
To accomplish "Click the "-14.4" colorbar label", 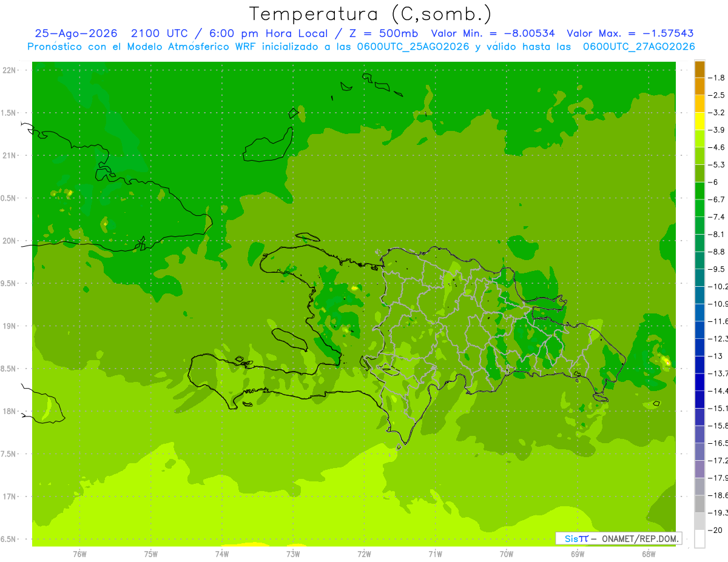I will click(718, 391).
